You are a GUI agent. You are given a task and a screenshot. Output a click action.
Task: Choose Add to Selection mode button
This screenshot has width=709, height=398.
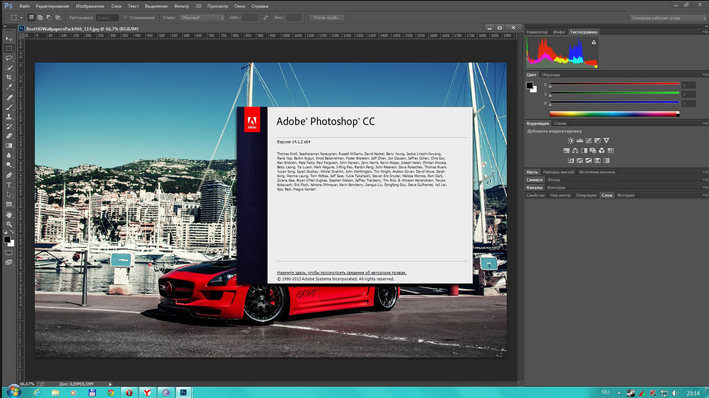point(40,18)
